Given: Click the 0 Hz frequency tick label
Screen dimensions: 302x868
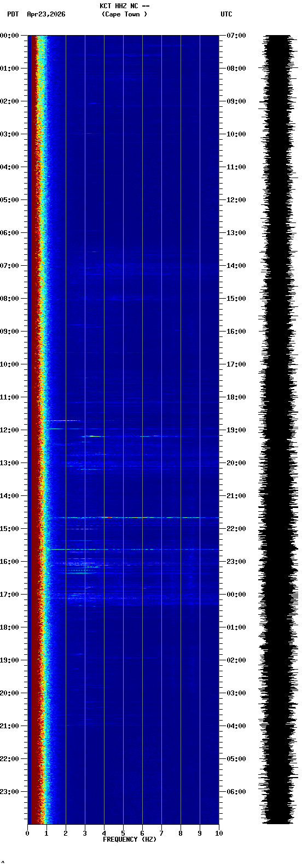Looking at the screenshot, I should 27,833.
